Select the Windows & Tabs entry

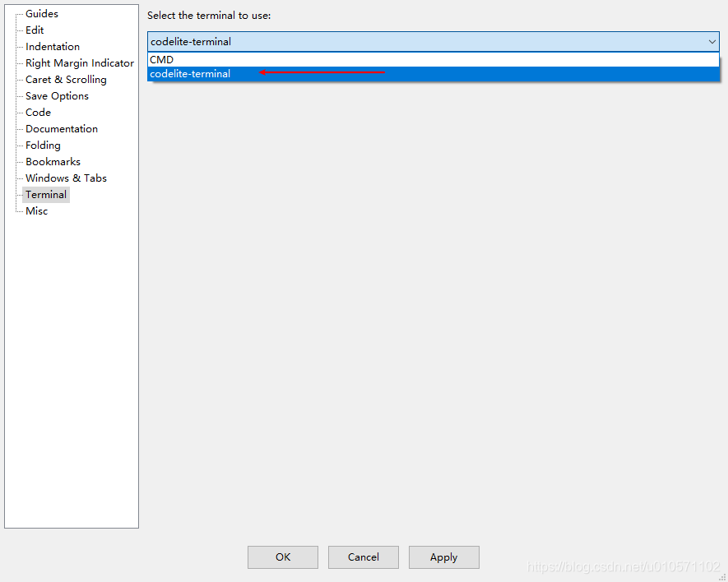pyautogui.click(x=64, y=178)
